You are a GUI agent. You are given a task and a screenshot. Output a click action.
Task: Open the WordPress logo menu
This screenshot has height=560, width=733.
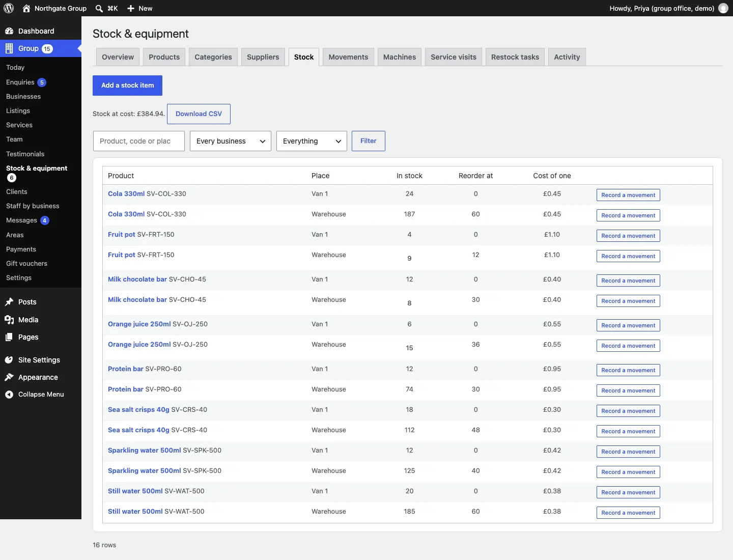(9, 8)
